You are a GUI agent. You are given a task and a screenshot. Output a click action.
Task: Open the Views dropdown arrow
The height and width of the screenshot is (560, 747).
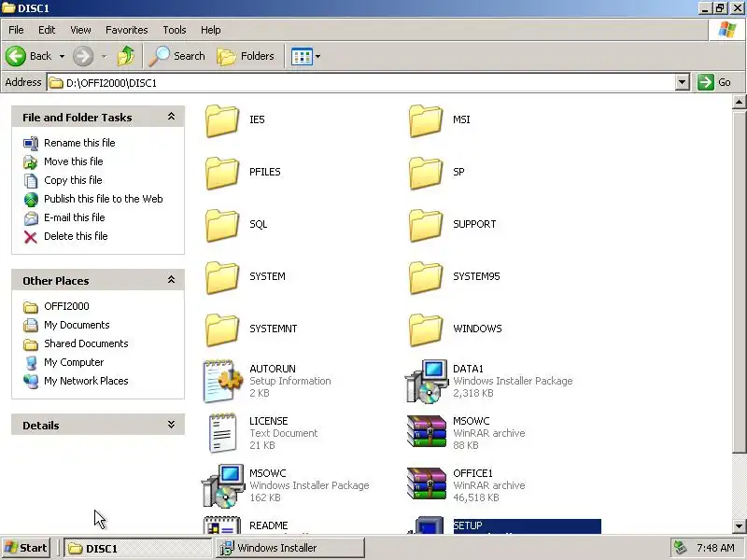click(x=317, y=56)
